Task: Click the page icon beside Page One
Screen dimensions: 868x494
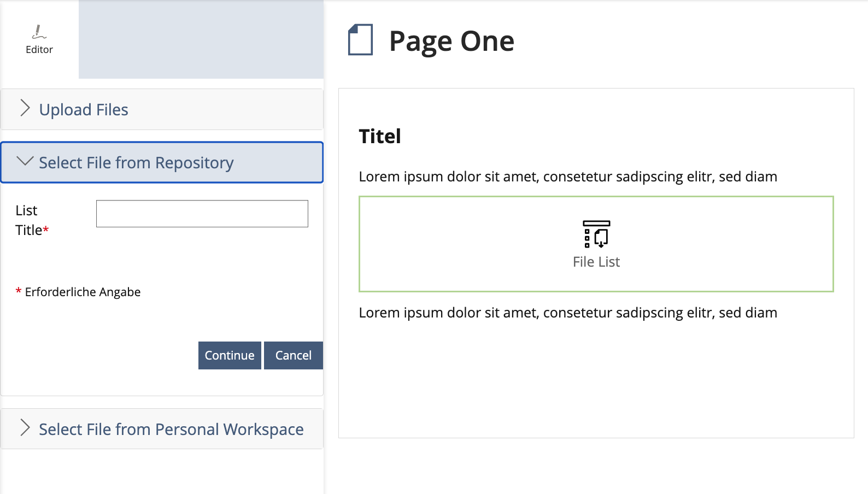Action: (360, 40)
